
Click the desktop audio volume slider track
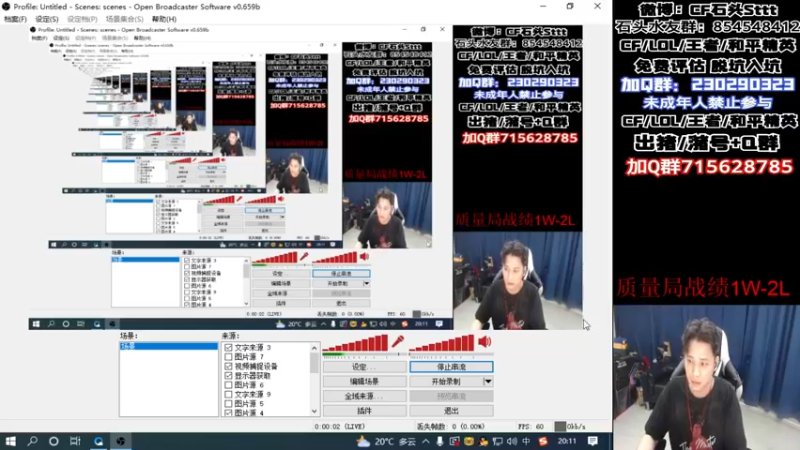pos(451,354)
